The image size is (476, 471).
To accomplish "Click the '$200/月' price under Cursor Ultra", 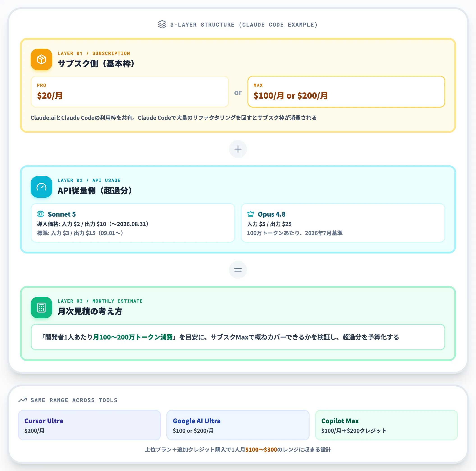I will tap(34, 431).
